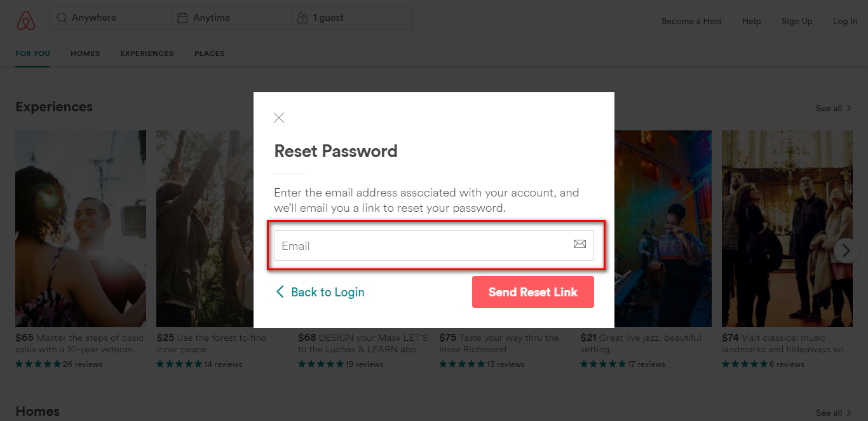The width and height of the screenshot is (868, 421).
Task: Click the envelope icon in the Email field
Action: (580, 244)
